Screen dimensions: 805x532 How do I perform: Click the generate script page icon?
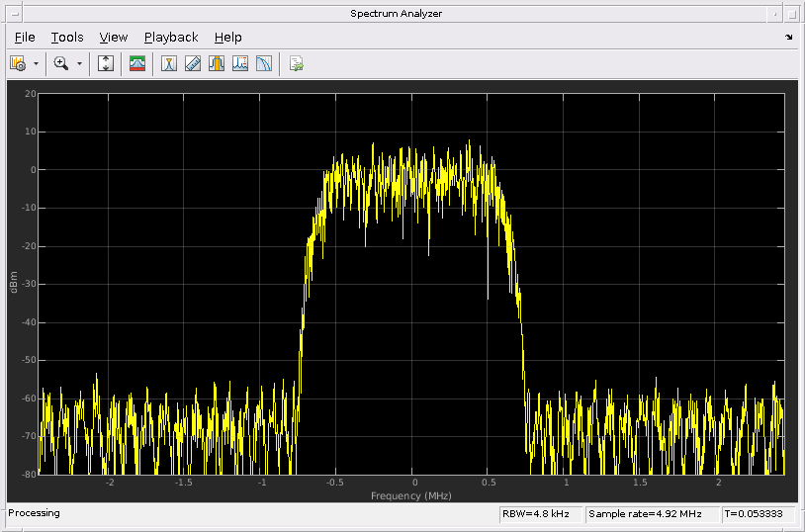click(x=296, y=64)
